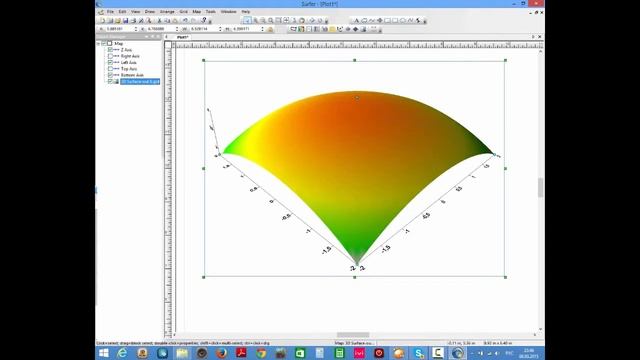The height and width of the screenshot is (360, 640).
Task: Open the Tools menu
Action: coord(211,12)
